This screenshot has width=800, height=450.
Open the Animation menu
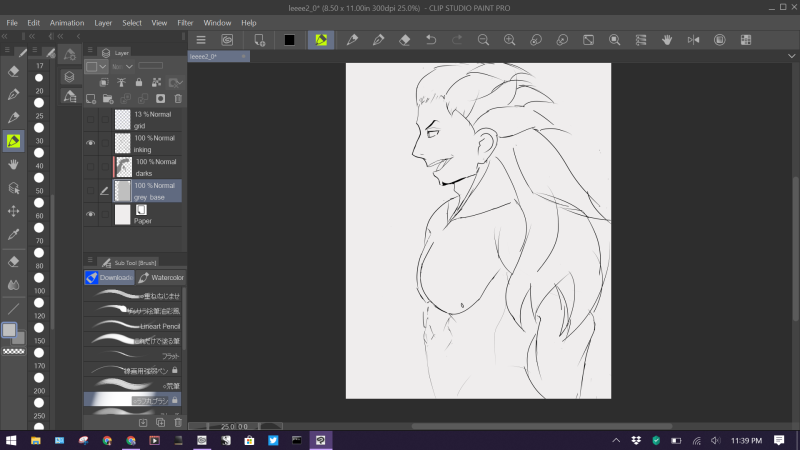point(66,22)
